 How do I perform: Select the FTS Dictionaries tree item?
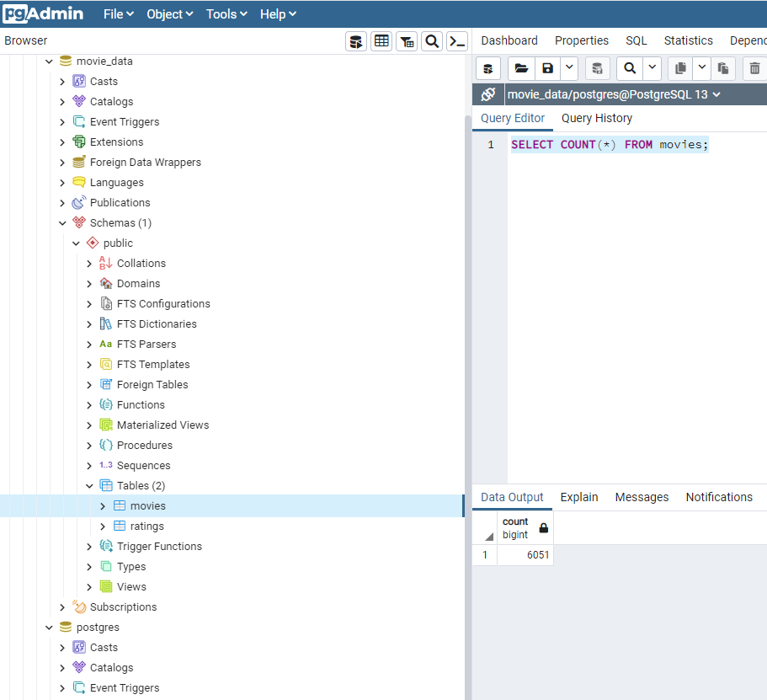[x=157, y=324]
